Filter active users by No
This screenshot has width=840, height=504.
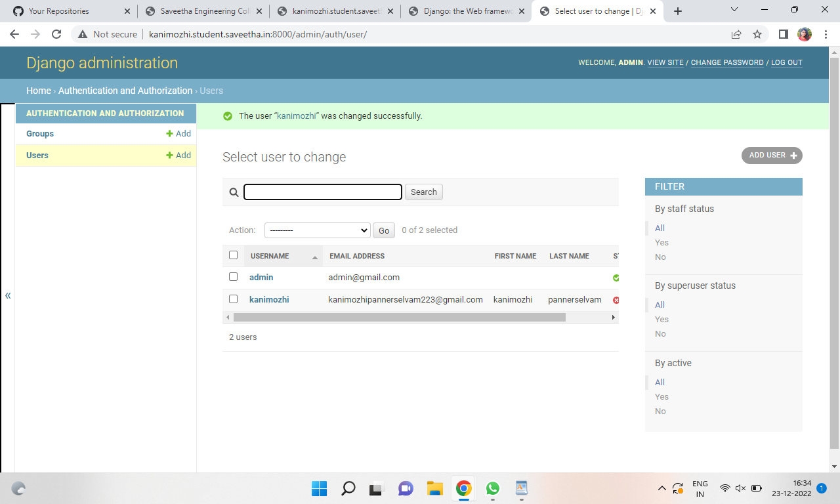point(660,411)
